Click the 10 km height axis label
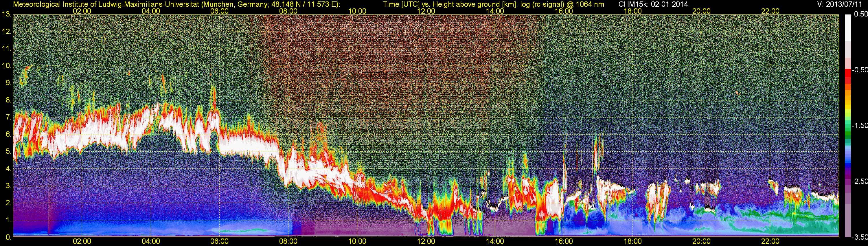The height and width of the screenshot is (246, 868). click(x=6, y=66)
